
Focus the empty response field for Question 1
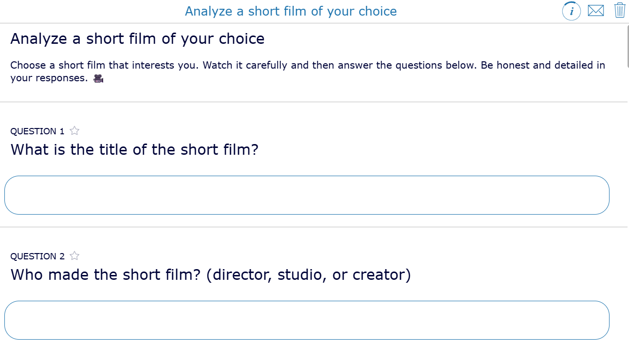pyautogui.click(x=307, y=195)
